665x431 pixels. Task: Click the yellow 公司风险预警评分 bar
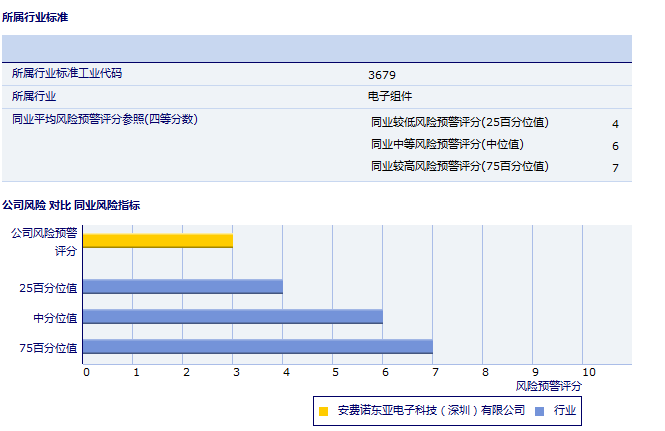point(157,240)
